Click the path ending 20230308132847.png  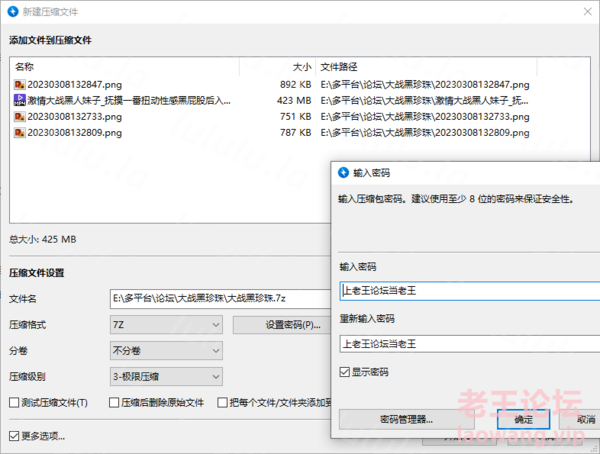[425, 84]
